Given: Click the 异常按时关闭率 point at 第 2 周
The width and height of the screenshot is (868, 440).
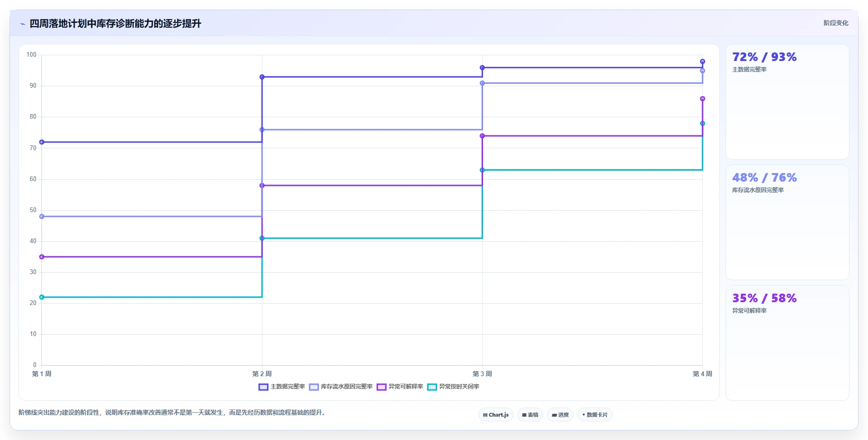Looking at the screenshot, I should pos(262,238).
